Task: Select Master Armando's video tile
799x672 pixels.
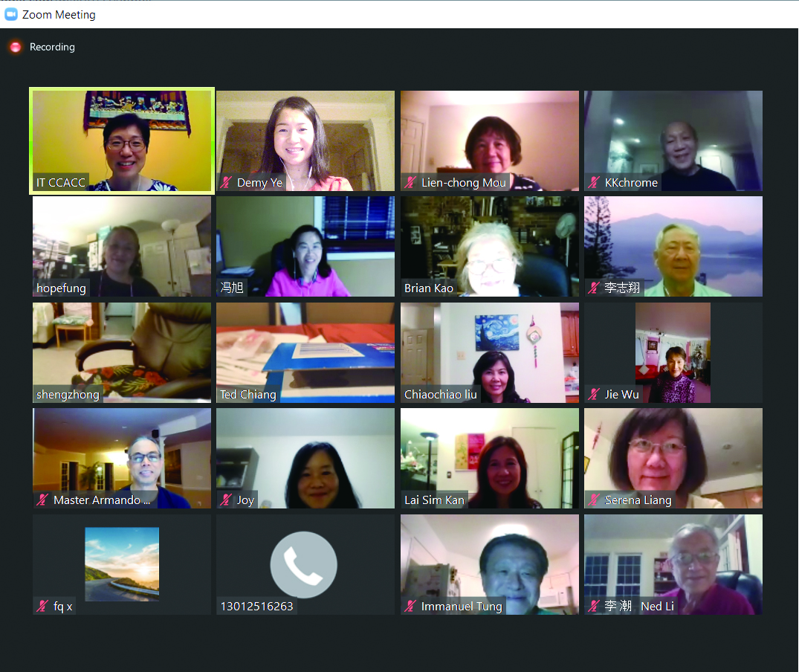Action: coord(122,459)
